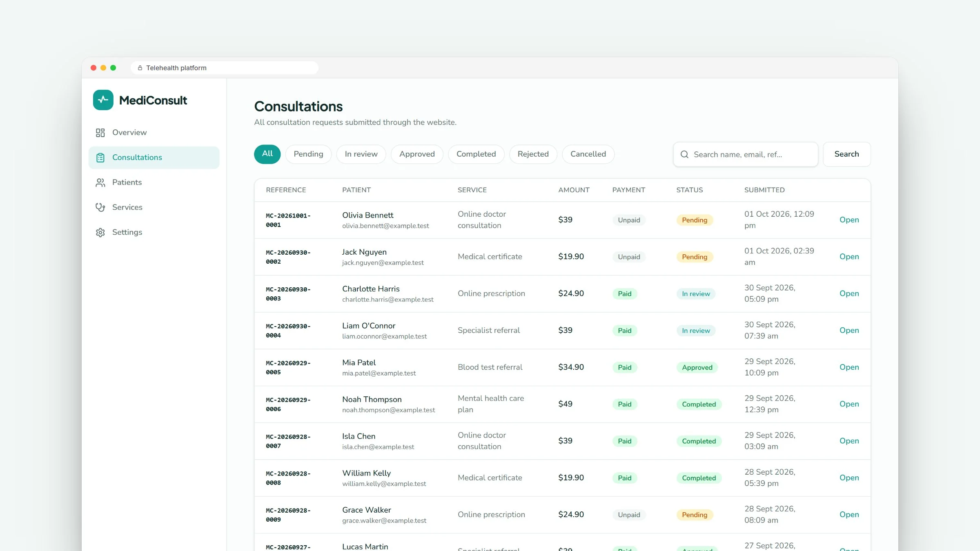The image size is (980, 551).
Task: Click the MediConsult heartbeat logo icon
Action: point(103,100)
